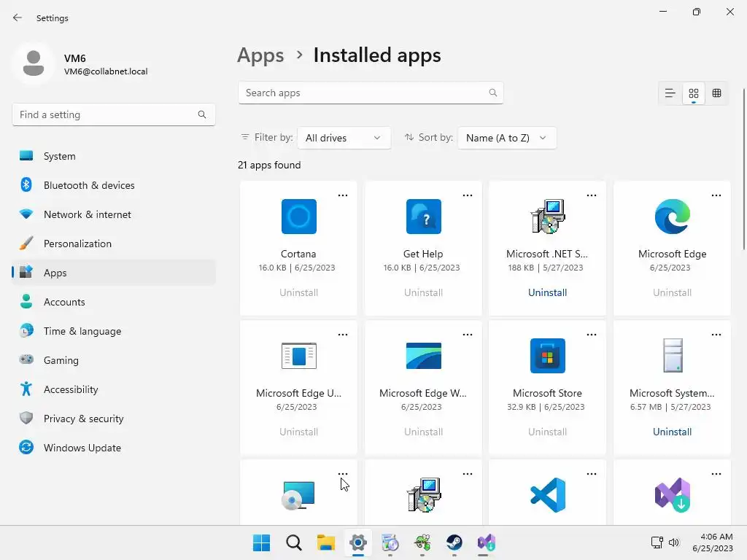Click the Microsoft Edge app icon
This screenshot has width=747, height=560.
(x=672, y=217)
